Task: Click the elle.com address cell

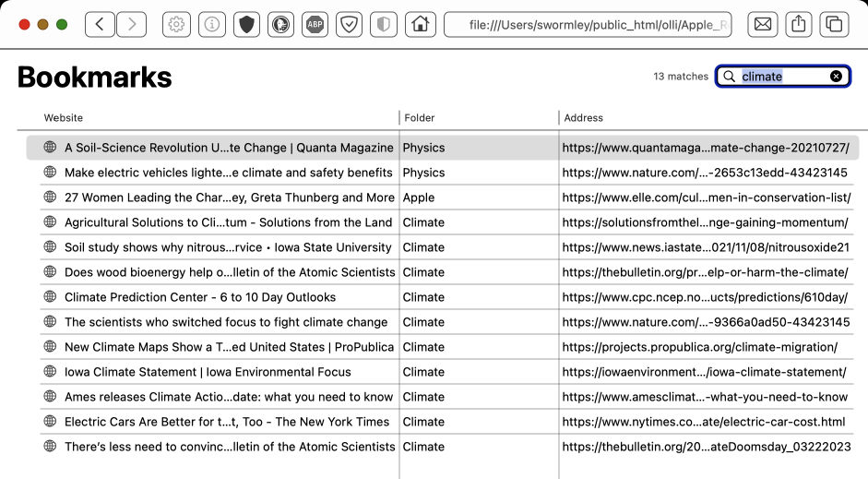Action: tap(707, 198)
